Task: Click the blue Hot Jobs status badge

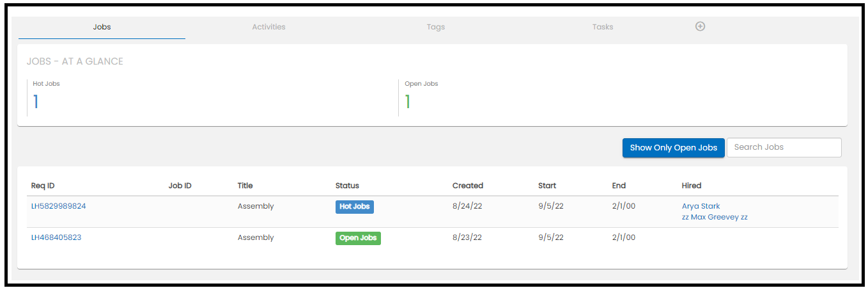Action: click(355, 207)
